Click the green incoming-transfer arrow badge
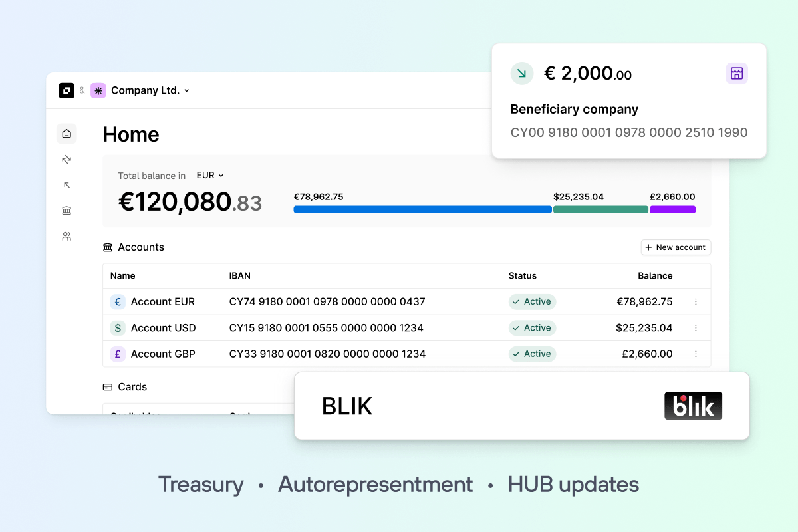This screenshot has width=798, height=532. pyautogui.click(x=522, y=73)
